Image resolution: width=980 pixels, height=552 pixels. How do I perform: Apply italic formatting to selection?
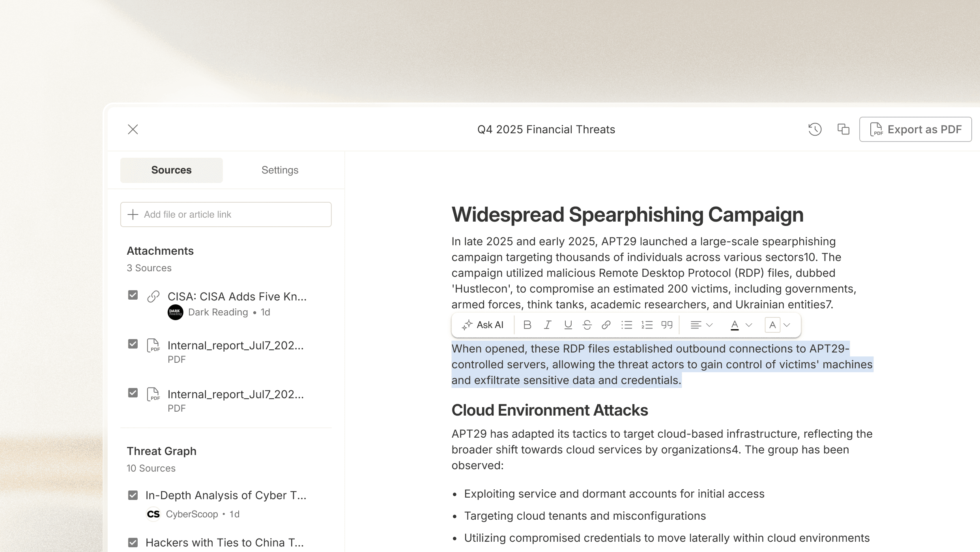(548, 325)
